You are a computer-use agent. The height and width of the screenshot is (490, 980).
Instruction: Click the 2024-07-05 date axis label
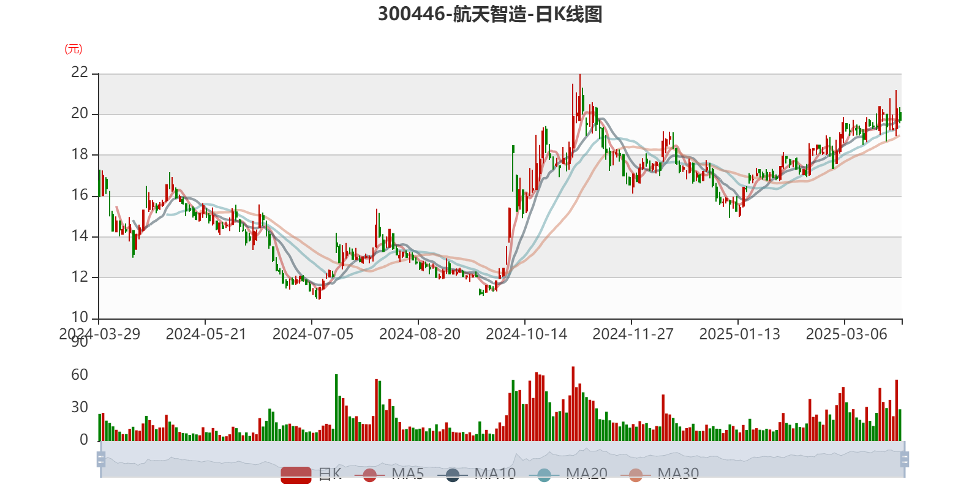(x=312, y=334)
